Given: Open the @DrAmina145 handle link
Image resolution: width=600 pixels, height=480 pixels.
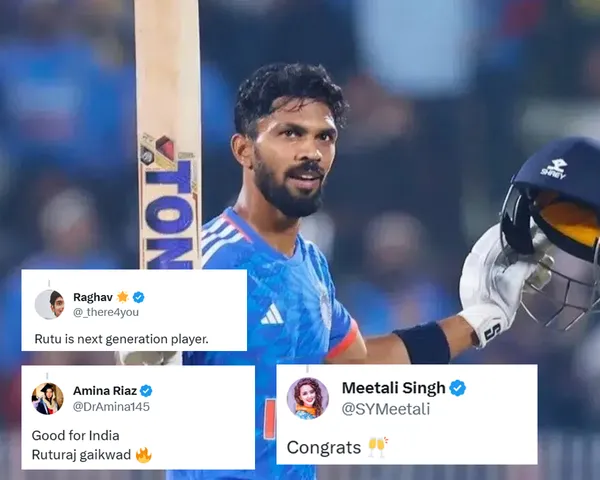Looking at the screenshot, I should 111,407.
